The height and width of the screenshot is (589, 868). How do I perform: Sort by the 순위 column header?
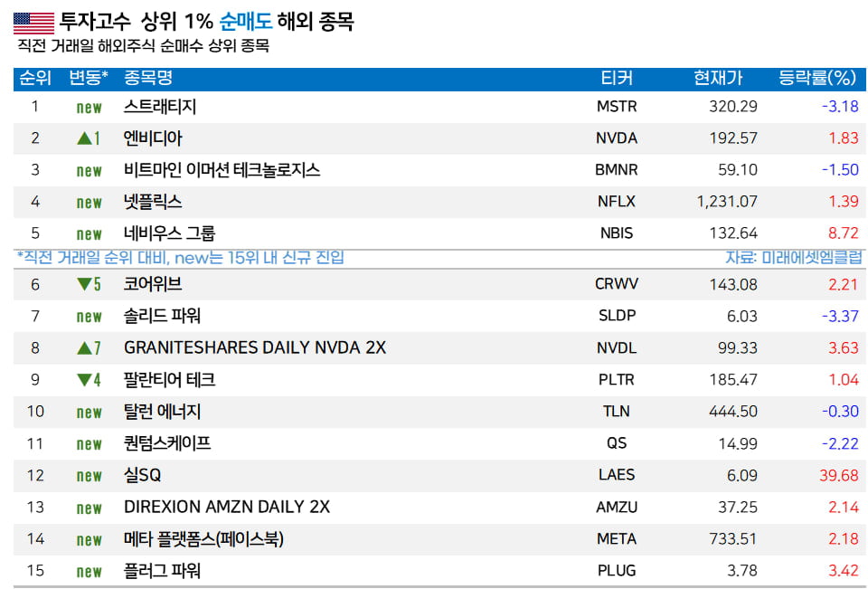point(35,79)
